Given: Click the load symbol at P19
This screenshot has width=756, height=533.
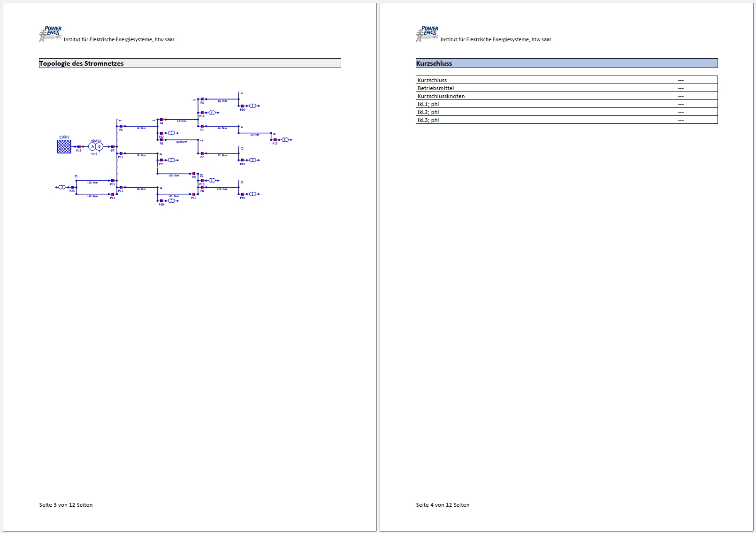Looking at the screenshot, I should 253,194.
